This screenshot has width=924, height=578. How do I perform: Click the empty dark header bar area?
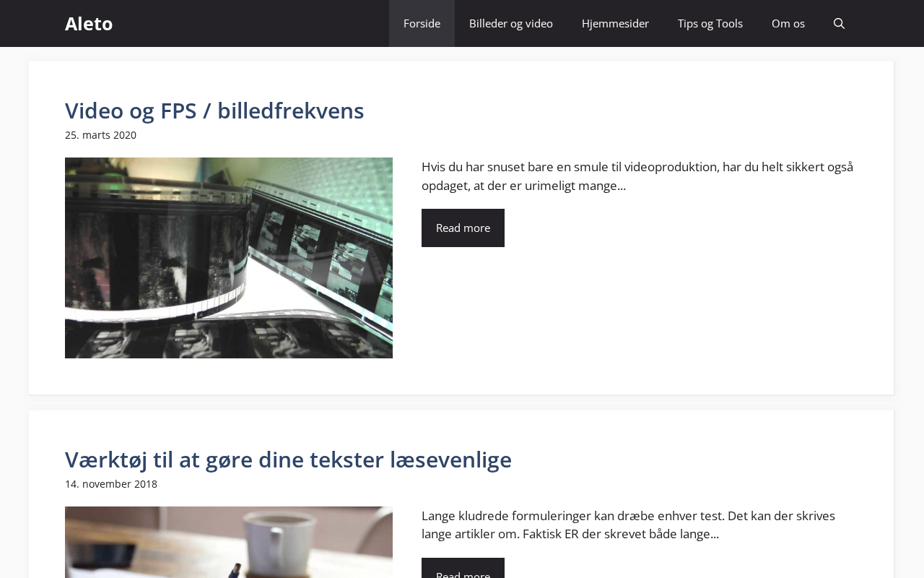click(x=253, y=23)
